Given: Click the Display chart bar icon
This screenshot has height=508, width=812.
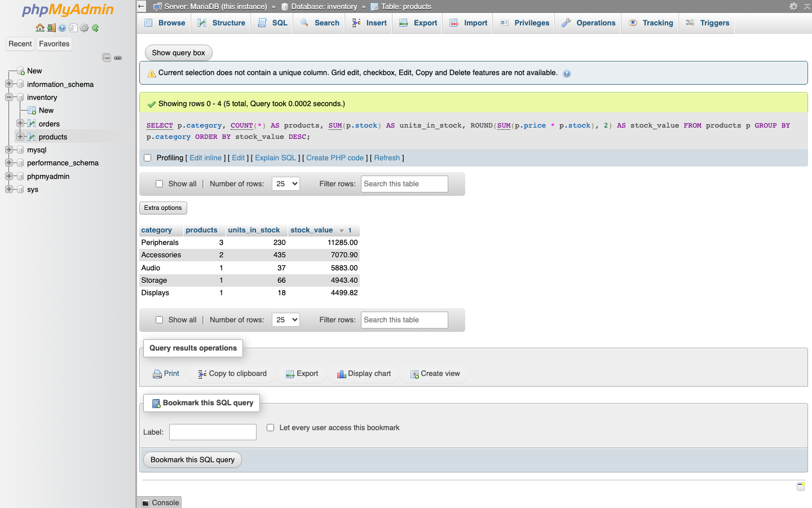Looking at the screenshot, I should click(x=341, y=374).
